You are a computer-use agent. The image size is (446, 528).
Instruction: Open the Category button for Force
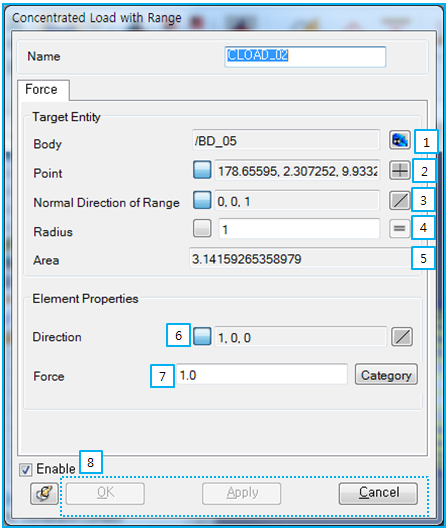coord(386,374)
